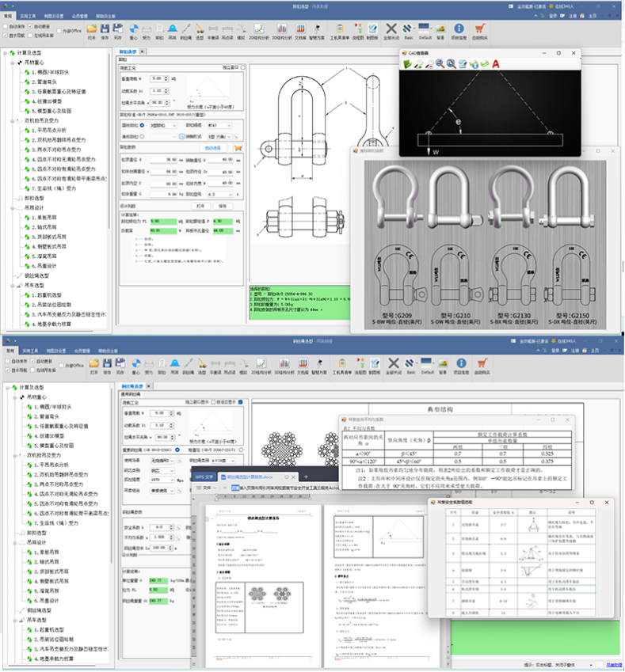Click the orange cart icon beside 自动选择
Viewport: 625px width, 672px height.
click(x=238, y=148)
